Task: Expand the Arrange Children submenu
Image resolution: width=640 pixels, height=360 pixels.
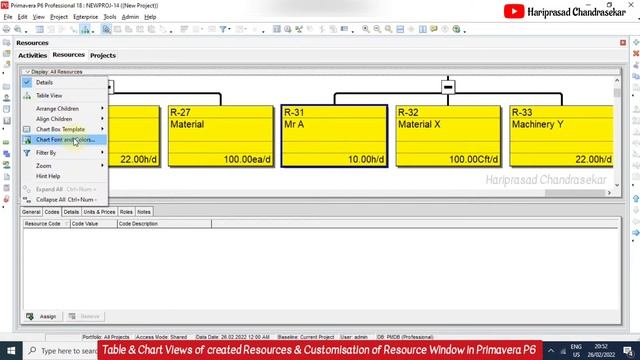Action: pyautogui.click(x=64, y=109)
